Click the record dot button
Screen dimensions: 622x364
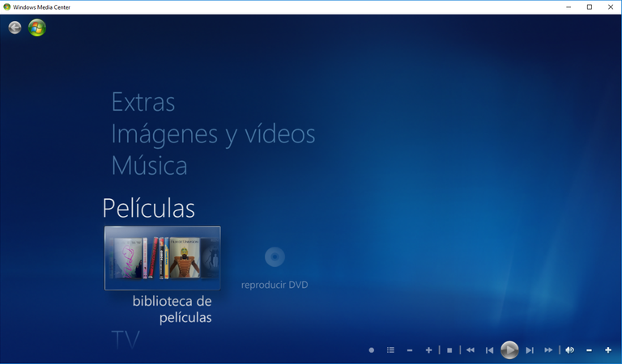pyautogui.click(x=371, y=350)
